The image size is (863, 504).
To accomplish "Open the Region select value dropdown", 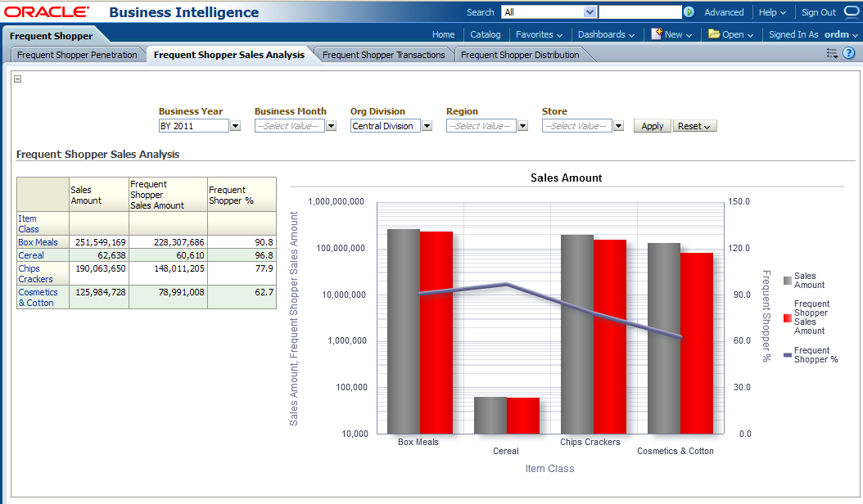I will (522, 126).
